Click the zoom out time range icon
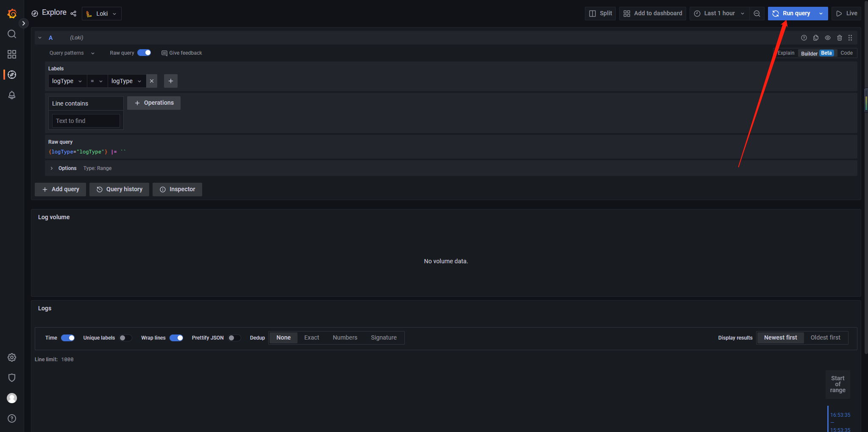This screenshot has width=868, height=432. pyautogui.click(x=757, y=14)
